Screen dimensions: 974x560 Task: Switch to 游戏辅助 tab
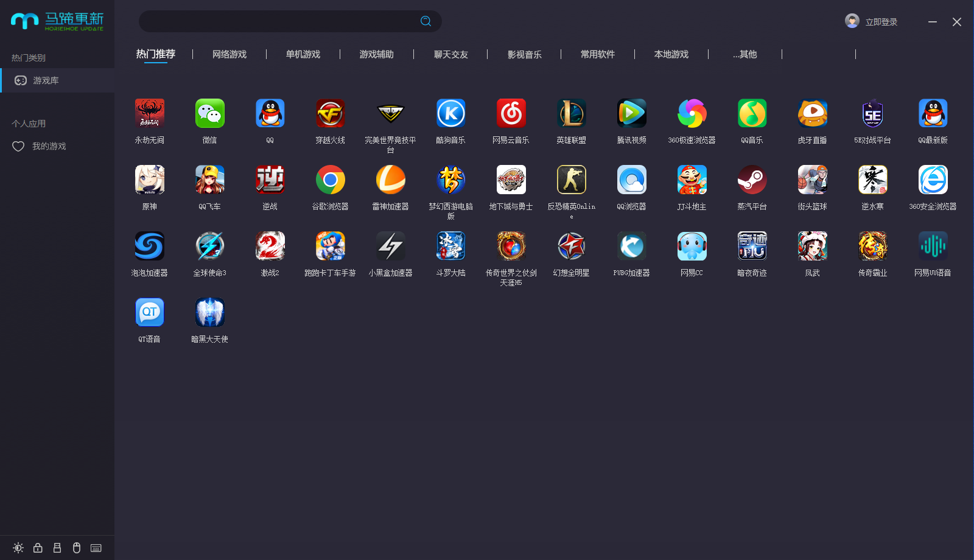377,55
